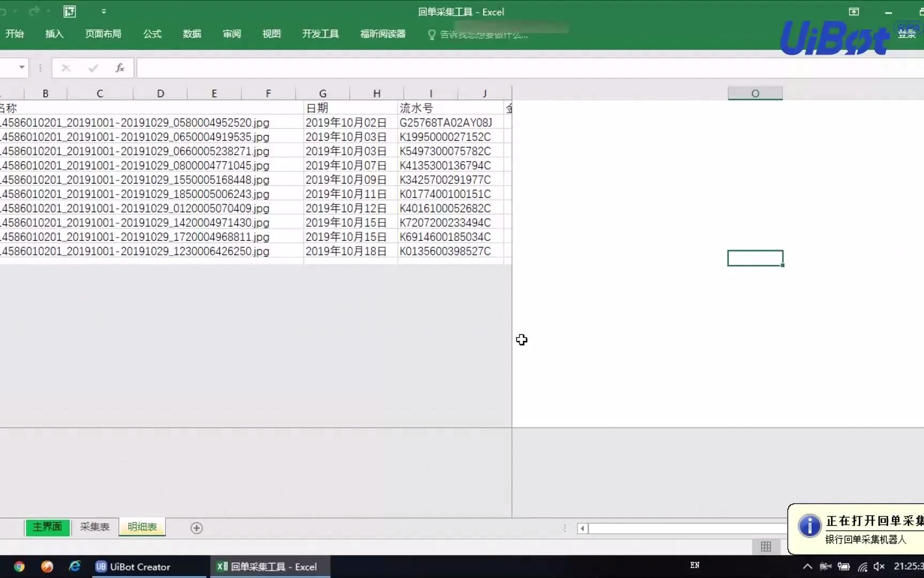Click the quick access toolbar sheet icon
This screenshot has height=578, width=924.
point(70,11)
